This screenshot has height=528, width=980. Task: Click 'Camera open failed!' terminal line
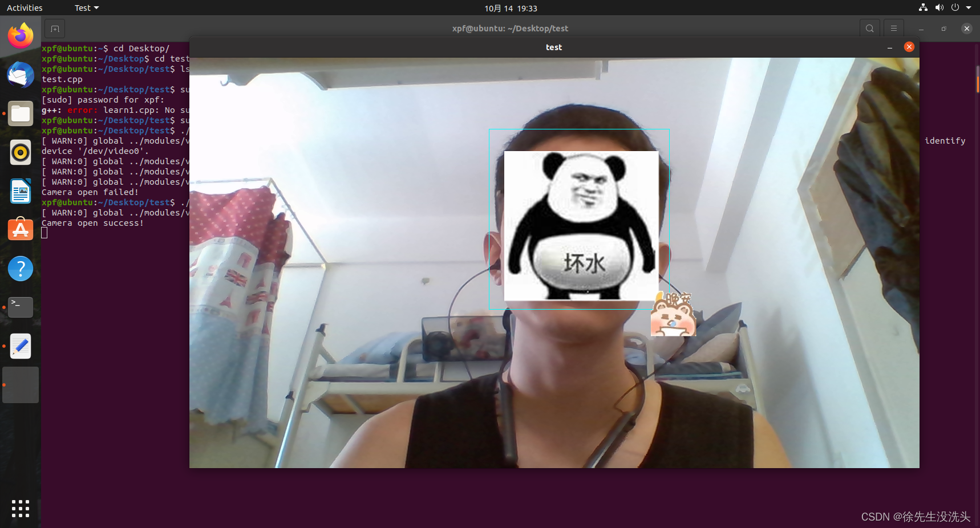pyautogui.click(x=90, y=192)
